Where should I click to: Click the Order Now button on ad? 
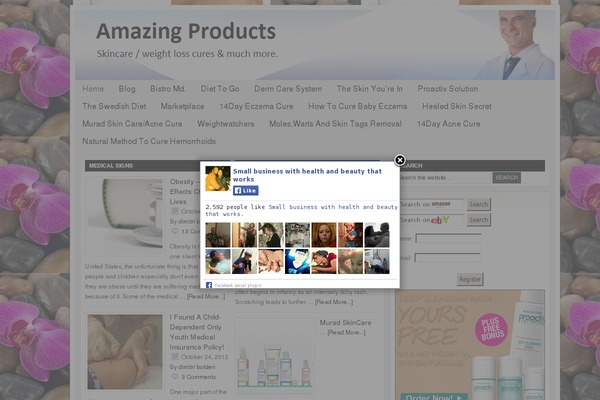[434, 397]
